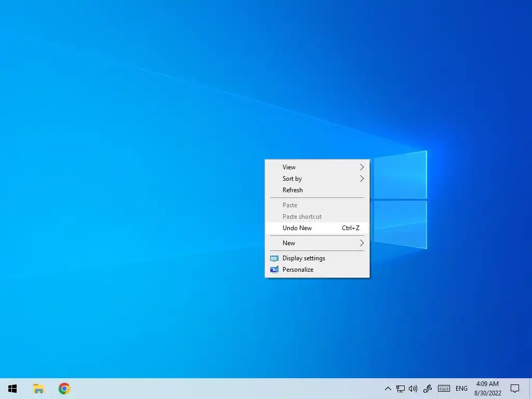The height and width of the screenshot is (399, 532).
Task: Click the arrow beside Sort by
Action: (362, 179)
